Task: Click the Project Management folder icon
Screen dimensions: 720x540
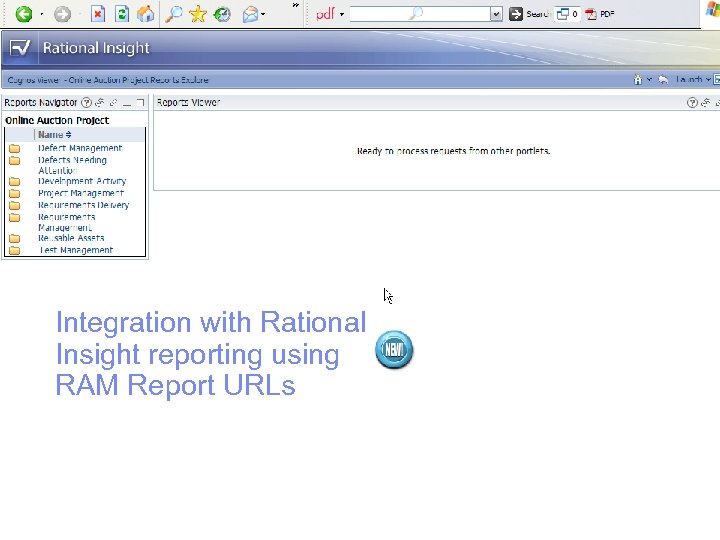Action: click(15, 193)
